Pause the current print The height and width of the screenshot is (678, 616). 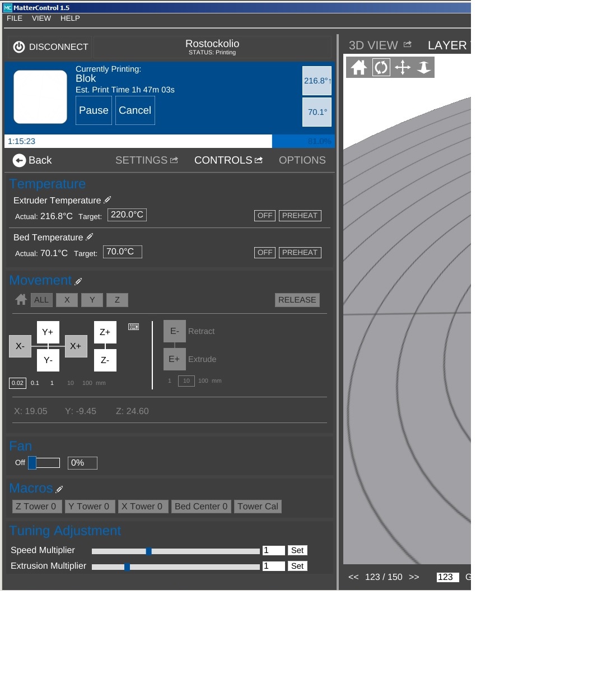[x=94, y=110]
